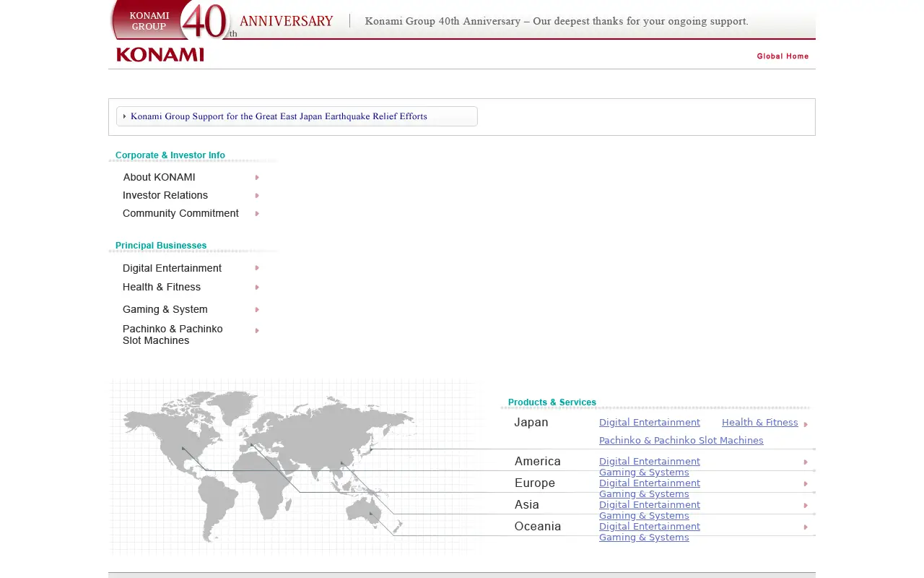Click the arrow icon in the Japan row
The image size is (924, 578).
[806, 425]
